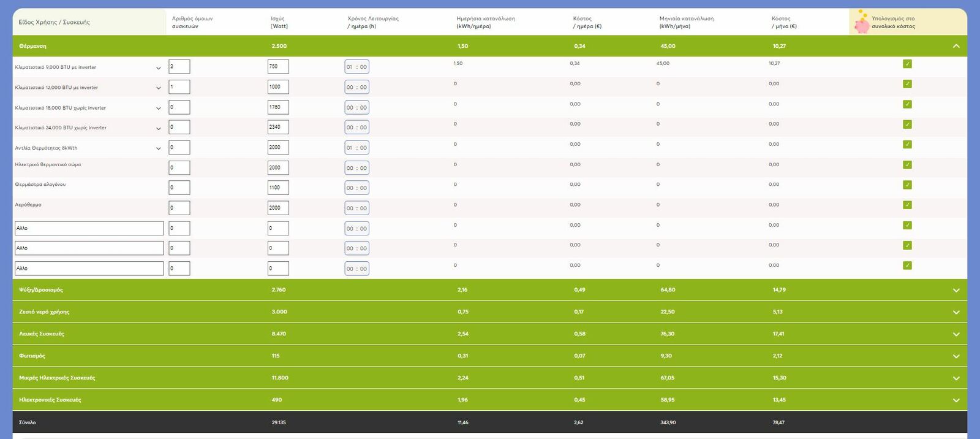Expand the Ζεστό νερό χρήσης section
Viewport: 980px width, 439px height.
click(x=956, y=312)
